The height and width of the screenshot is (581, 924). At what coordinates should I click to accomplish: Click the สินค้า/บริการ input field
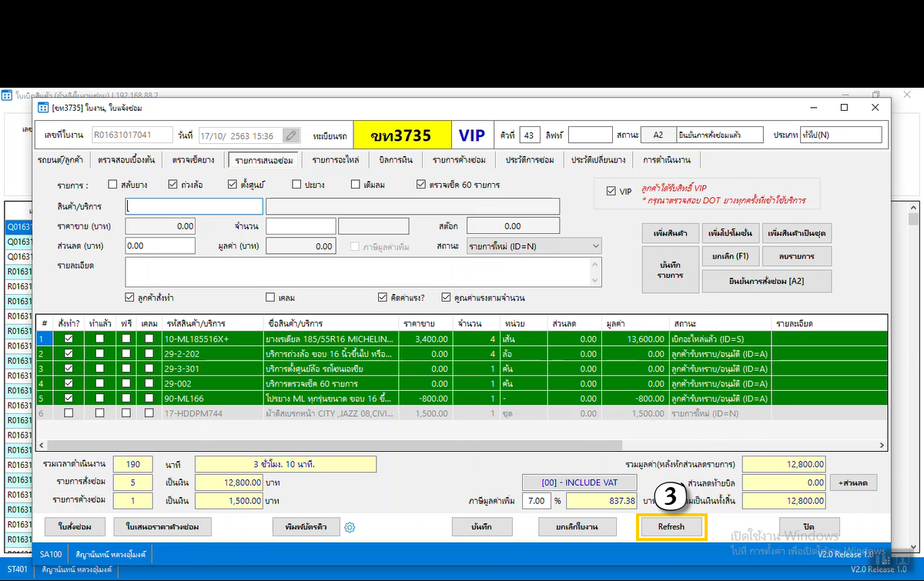click(195, 206)
